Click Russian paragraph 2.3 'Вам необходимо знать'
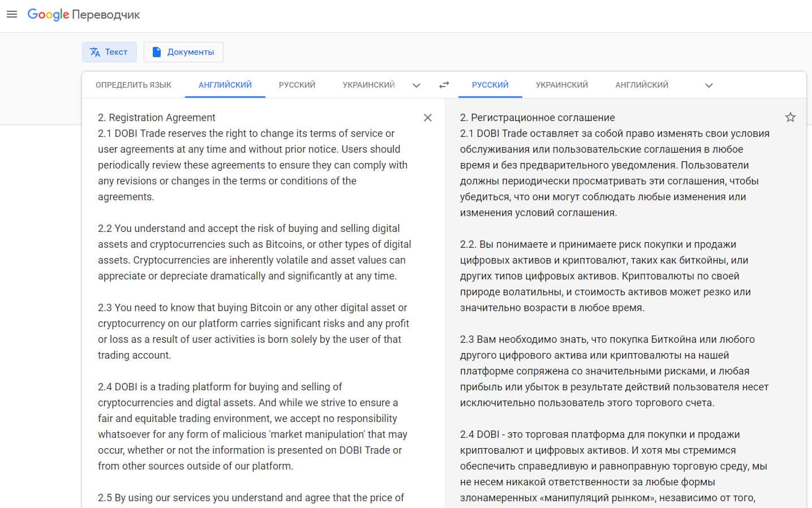The image size is (812, 508). pos(615,371)
